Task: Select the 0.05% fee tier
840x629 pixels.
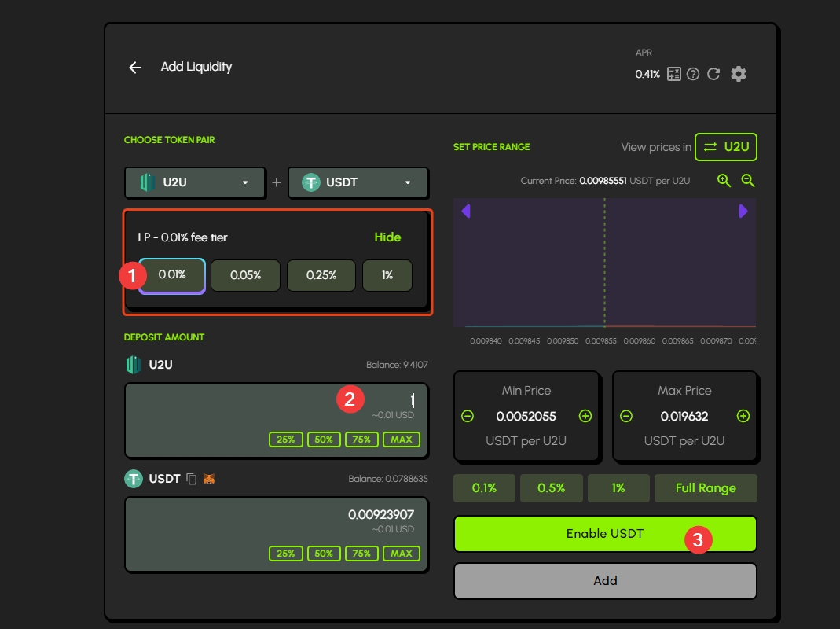Action: coord(245,276)
